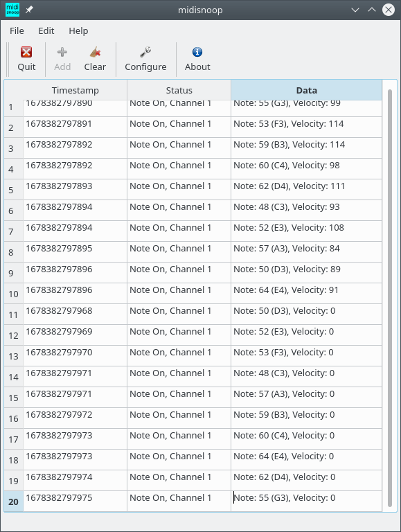401x532 pixels.
Task: Select row header 1
Action: pos(14,107)
